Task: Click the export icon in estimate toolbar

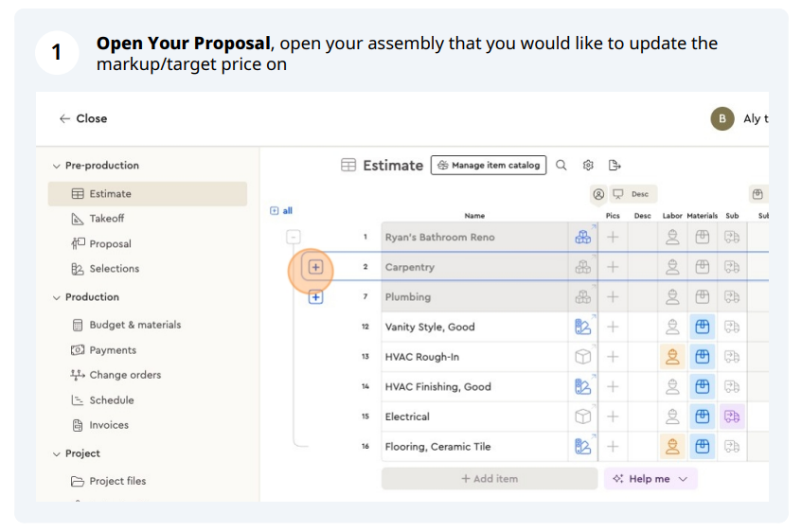Action: tap(615, 165)
